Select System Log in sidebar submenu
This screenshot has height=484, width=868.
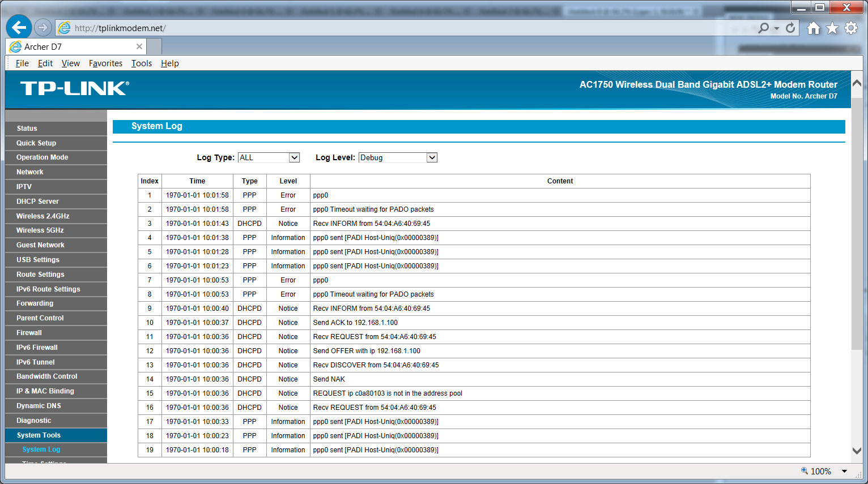[41, 449]
